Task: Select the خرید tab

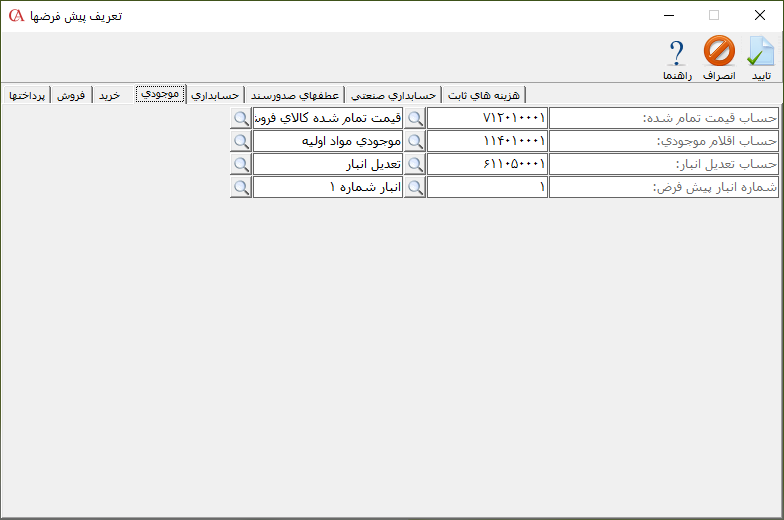Action: pyautogui.click(x=109, y=95)
